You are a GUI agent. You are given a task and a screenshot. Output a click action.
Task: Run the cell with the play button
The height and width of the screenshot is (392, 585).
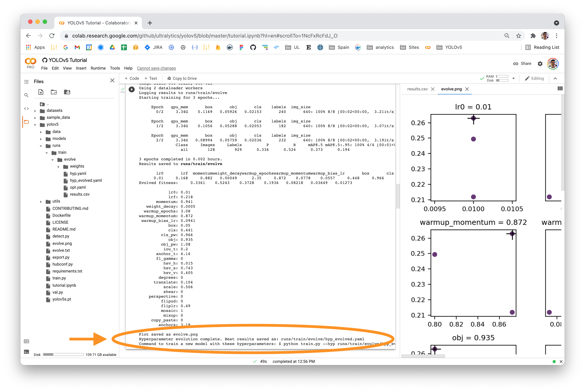pos(132,89)
